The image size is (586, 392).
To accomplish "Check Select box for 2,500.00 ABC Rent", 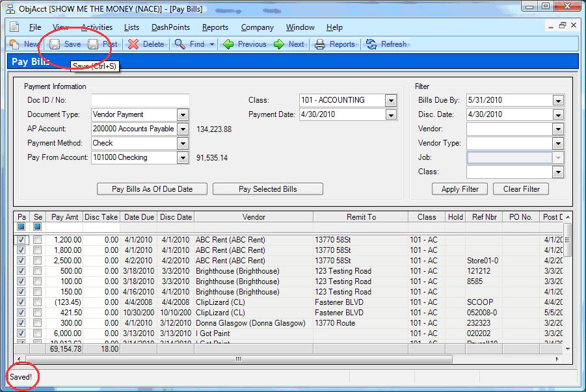I will click(x=38, y=261).
